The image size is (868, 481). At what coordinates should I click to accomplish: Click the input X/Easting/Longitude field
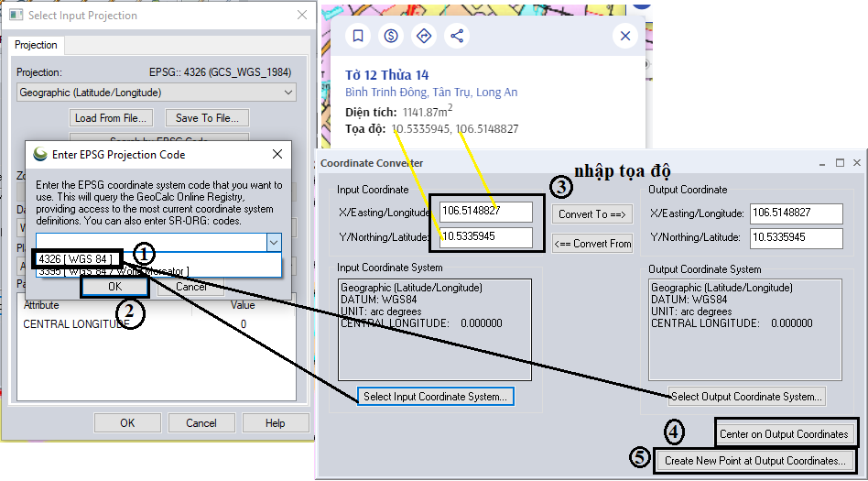(485, 212)
